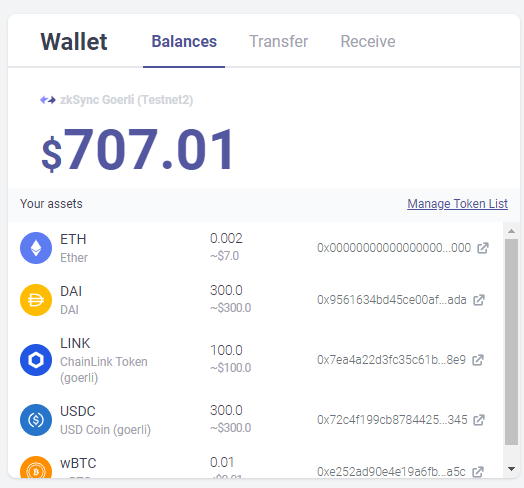
Task: Open USDC address external link icon
Action: point(479,420)
